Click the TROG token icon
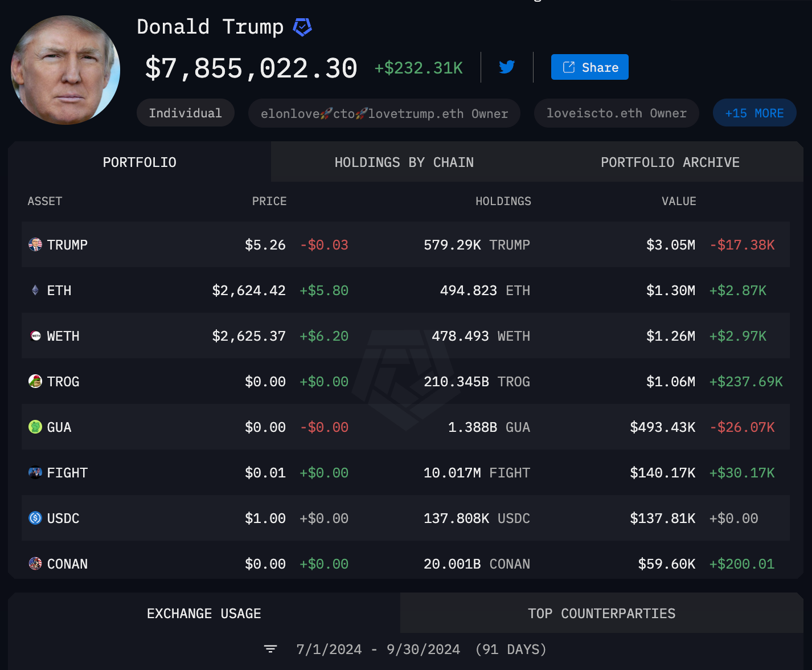 (x=35, y=381)
